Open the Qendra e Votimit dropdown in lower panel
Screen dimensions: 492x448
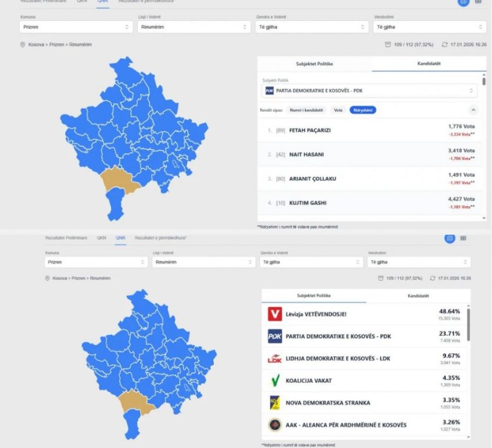pyautogui.click(x=312, y=262)
